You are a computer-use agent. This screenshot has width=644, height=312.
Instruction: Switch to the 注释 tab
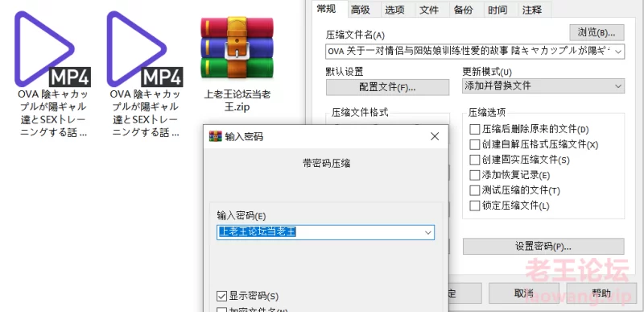(532, 10)
